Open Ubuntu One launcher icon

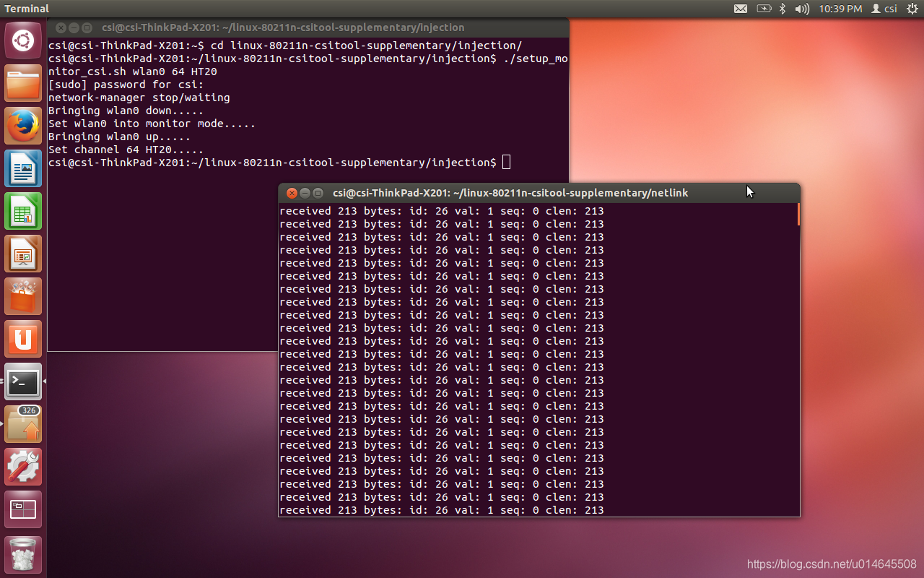(x=23, y=339)
